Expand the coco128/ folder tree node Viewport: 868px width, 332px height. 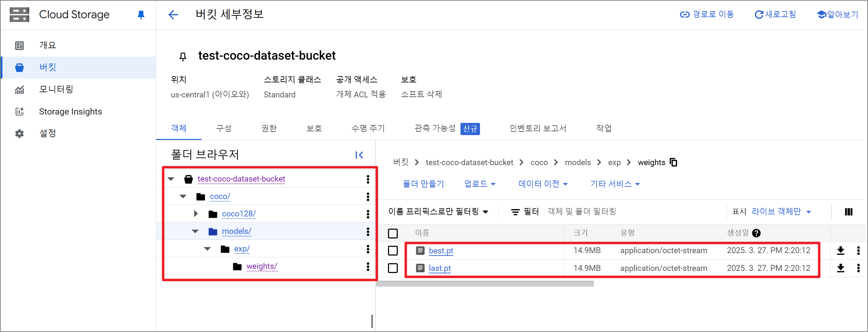click(x=196, y=214)
